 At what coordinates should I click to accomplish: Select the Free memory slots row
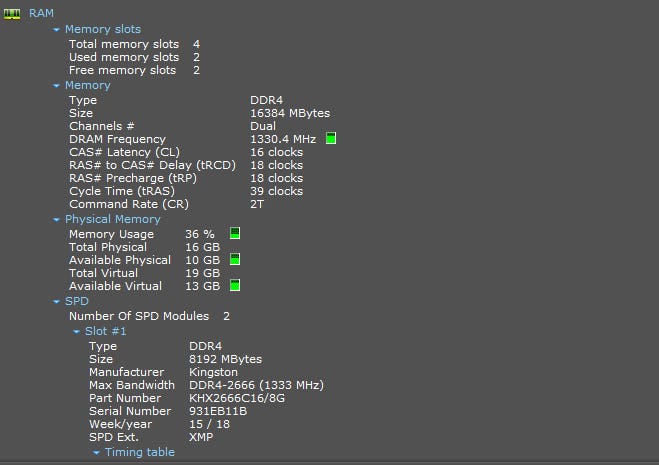134,70
